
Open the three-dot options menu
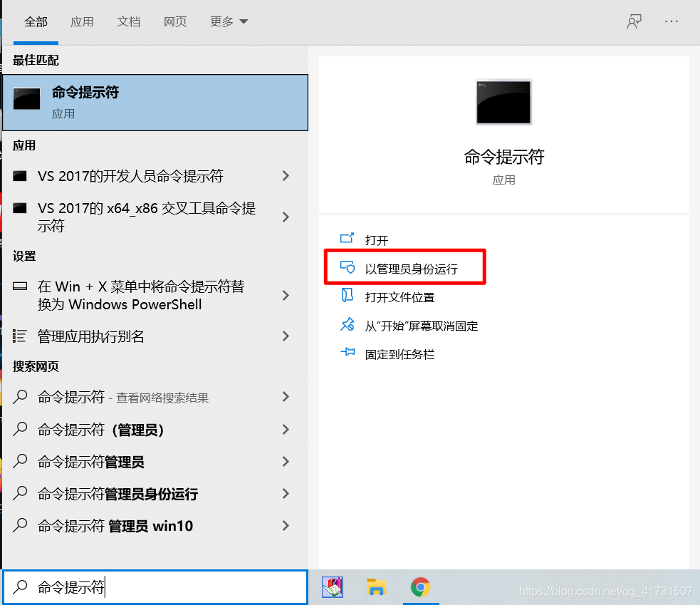point(671,21)
